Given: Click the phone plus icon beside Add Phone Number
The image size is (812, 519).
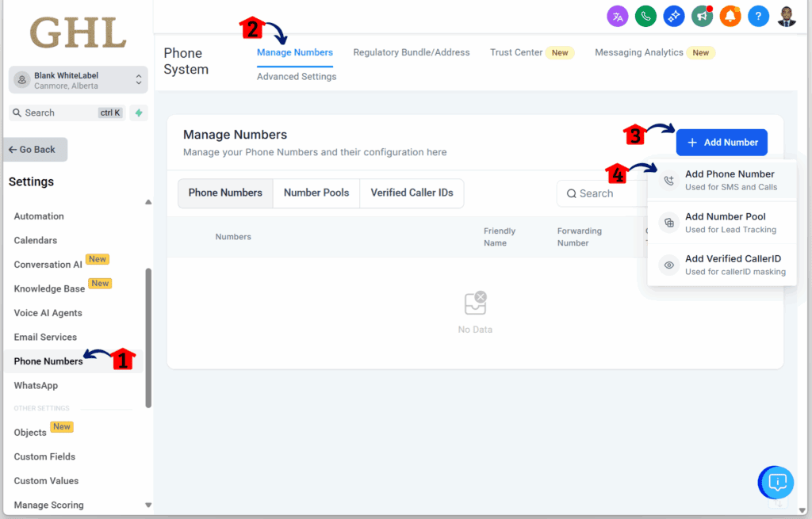Looking at the screenshot, I should click(669, 180).
